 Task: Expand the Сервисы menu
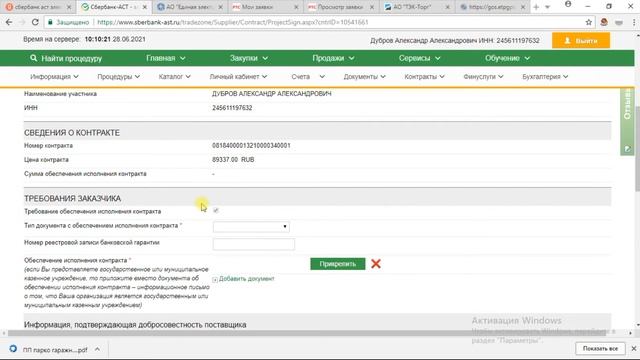pyautogui.click(x=419, y=58)
